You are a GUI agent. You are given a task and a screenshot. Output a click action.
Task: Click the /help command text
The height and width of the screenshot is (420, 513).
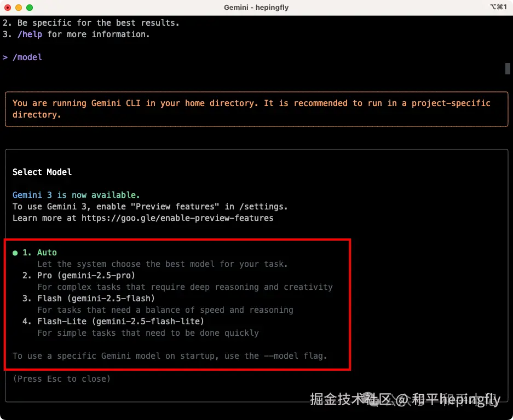tap(30, 34)
